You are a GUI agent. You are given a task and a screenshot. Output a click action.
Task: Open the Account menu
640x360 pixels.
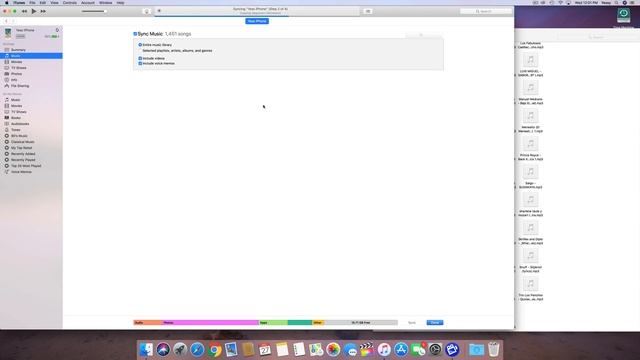88,3
